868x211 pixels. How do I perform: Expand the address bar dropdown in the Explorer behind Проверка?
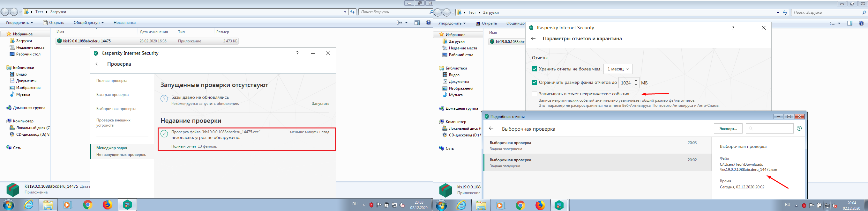[x=345, y=12]
